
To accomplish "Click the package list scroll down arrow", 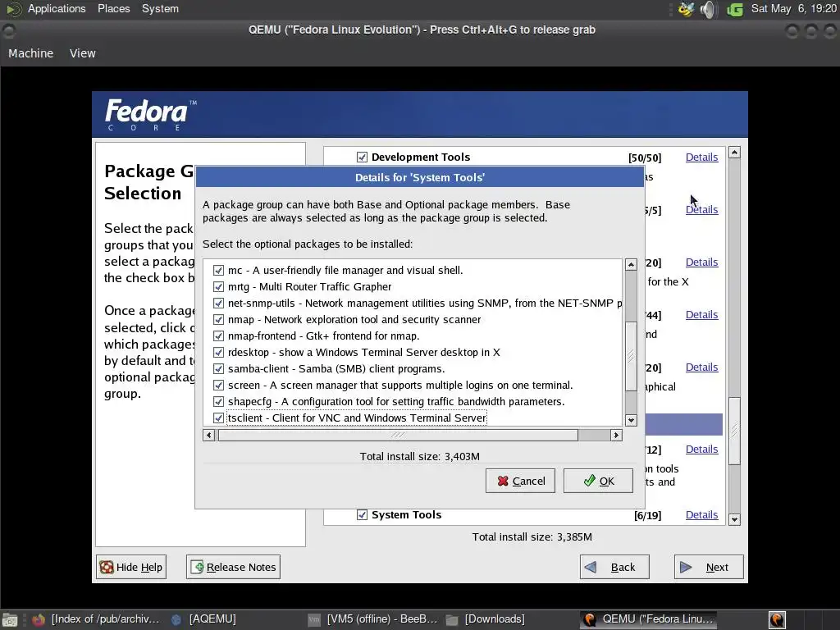I will coord(631,421).
